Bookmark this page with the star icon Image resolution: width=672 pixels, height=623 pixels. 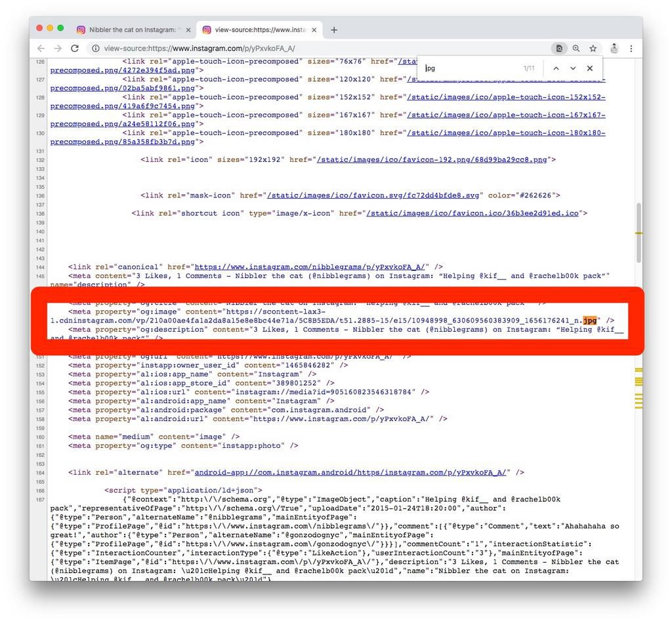(593, 49)
